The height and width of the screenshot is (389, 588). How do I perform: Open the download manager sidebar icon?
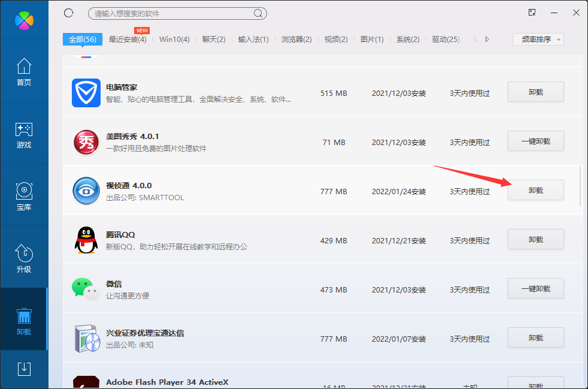pyautogui.click(x=24, y=369)
